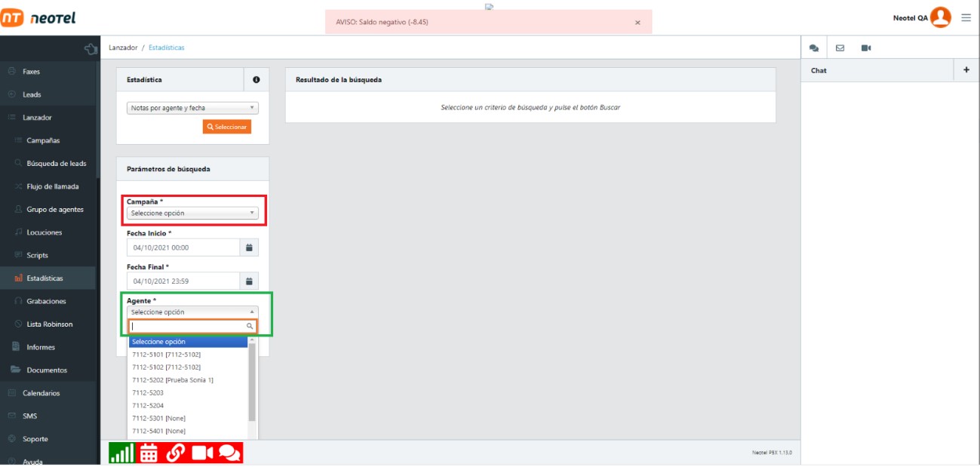Click the envelope icon in right panel
This screenshot has height=467, width=980.
(x=840, y=48)
